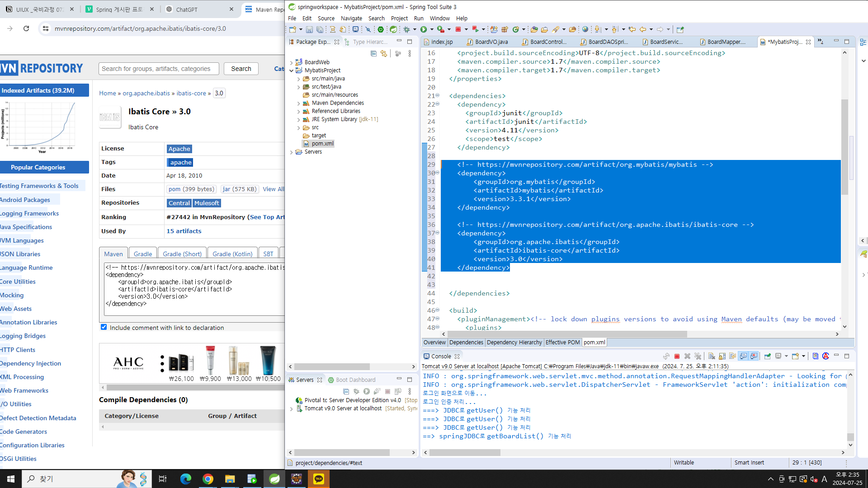Terminate the Tomcat process from Console
Image resolution: width=868 pixels, height=488 pixels.
(677, 356)
